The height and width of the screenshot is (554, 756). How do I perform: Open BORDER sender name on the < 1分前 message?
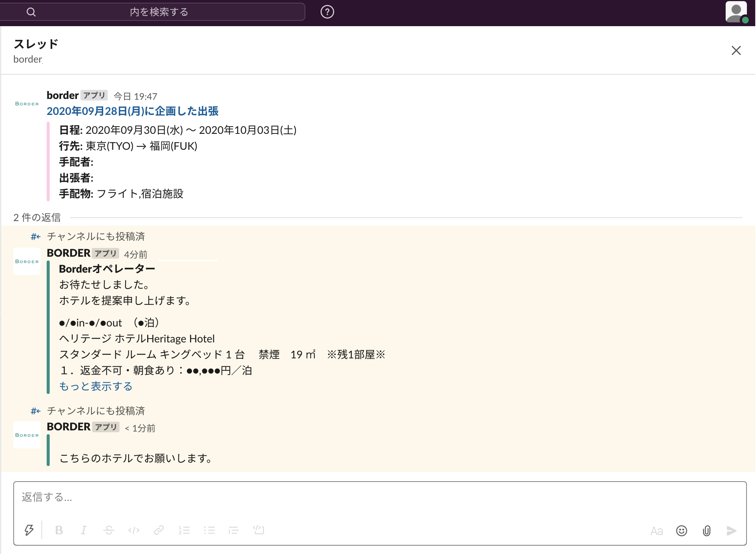coord(69,427)
